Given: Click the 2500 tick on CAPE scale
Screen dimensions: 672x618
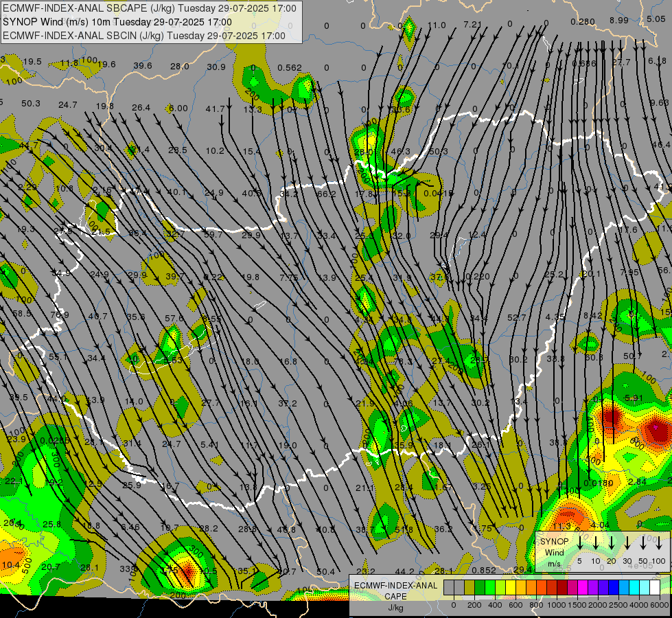Looking at the screenshot, I should pos(618,605).
